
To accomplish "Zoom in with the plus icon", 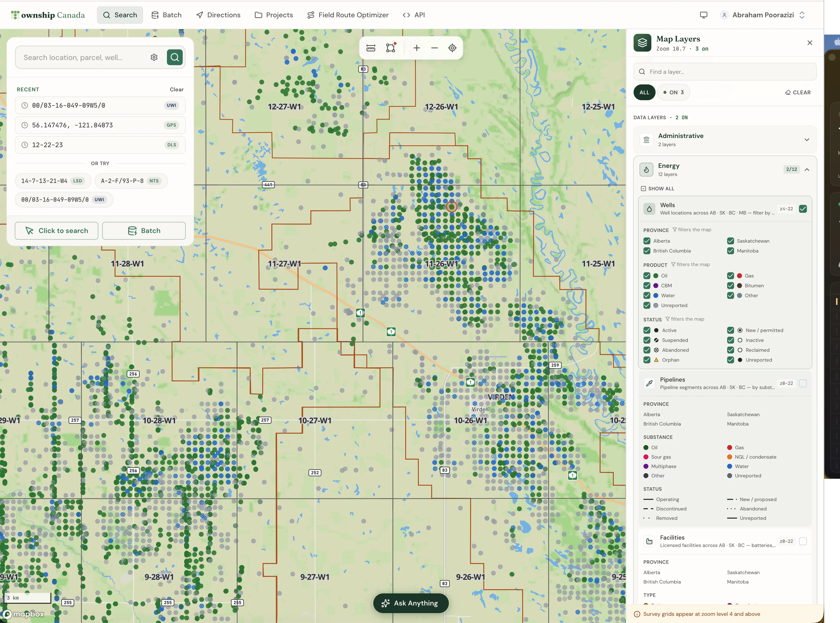I will [x=416, y=48].
